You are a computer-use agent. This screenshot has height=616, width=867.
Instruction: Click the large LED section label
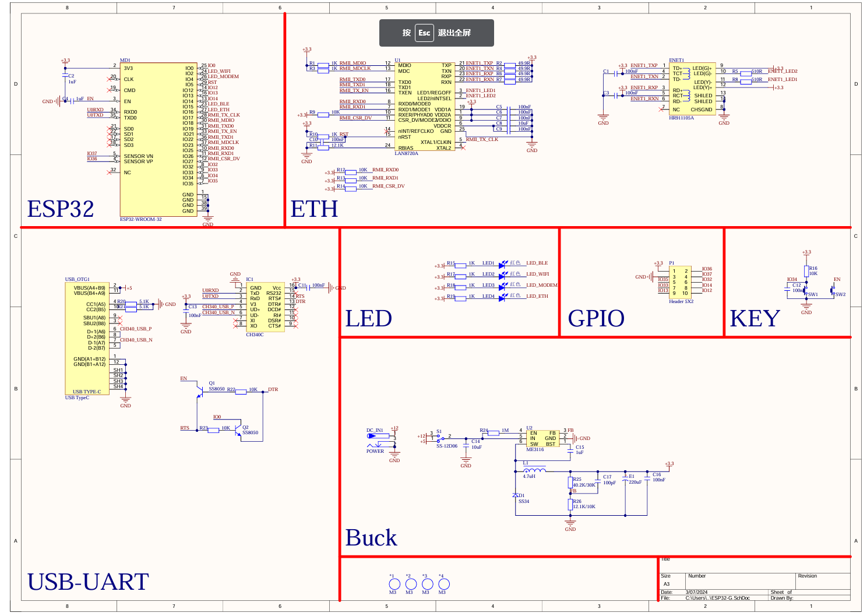tap(369, 318)
